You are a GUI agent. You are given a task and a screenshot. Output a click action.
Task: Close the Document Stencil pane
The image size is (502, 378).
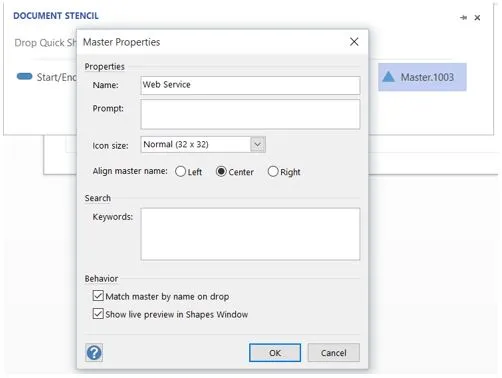(x=477, y=17)
